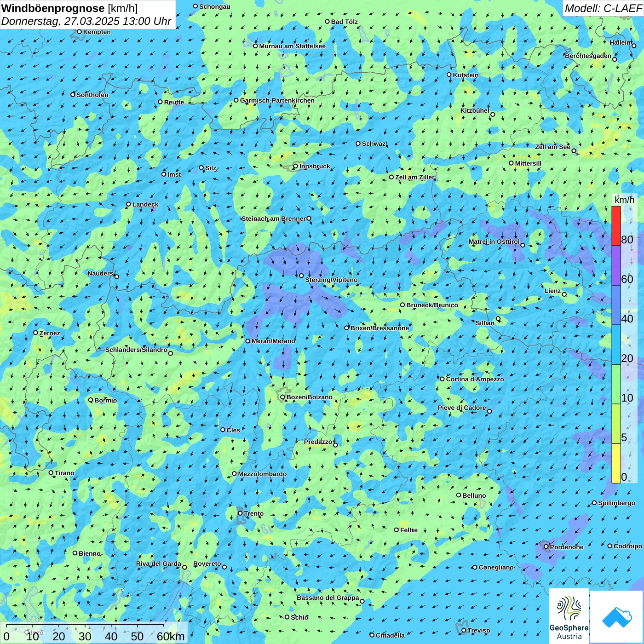Click the 'Sterzing/Vipiteno' label
This screenshot has height=644, width=644.
click(331, 280)
